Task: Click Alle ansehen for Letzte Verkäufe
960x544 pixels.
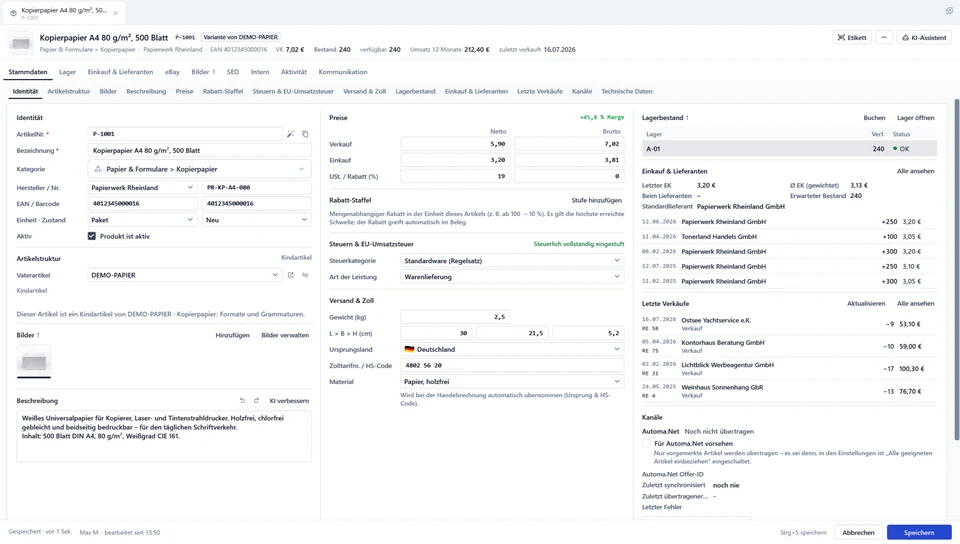Action: click(915, 304)
